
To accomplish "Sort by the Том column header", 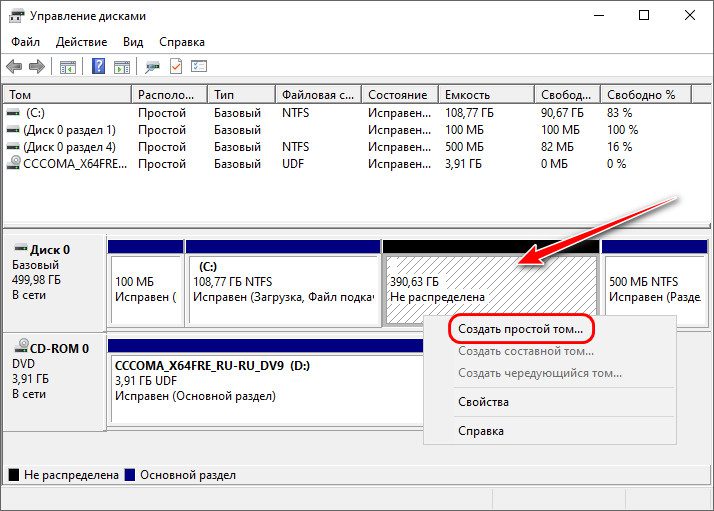I will tap(67, 95).
